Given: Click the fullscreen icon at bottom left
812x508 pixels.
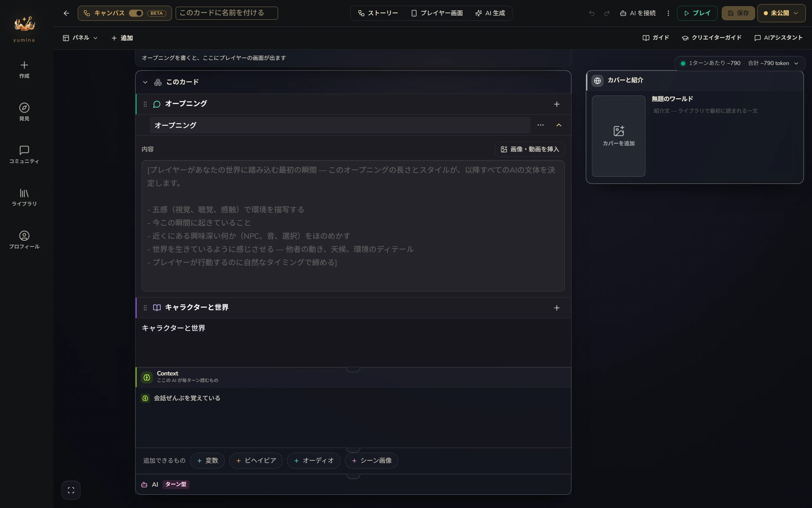Looking at the screenshot, I should [x=71, y=490].
